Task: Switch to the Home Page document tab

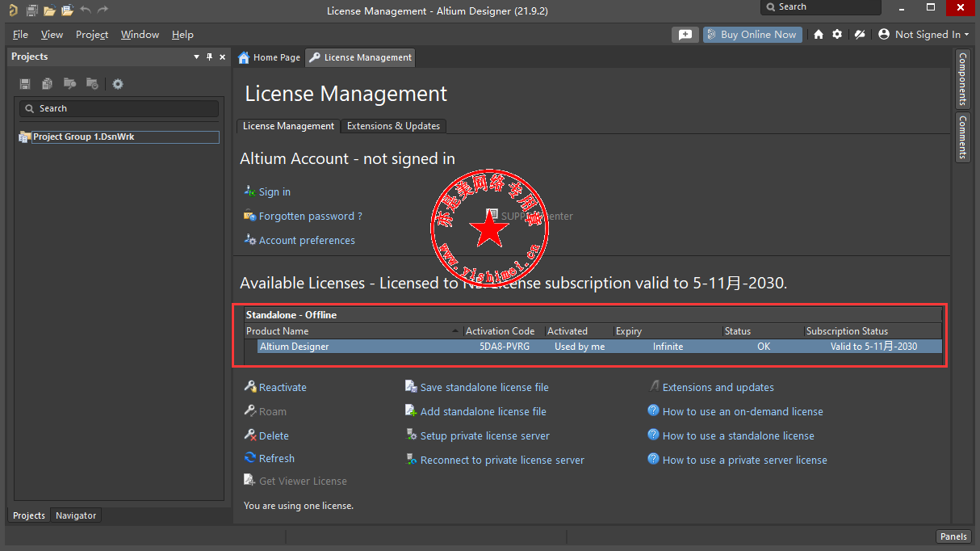Action: 270,57
